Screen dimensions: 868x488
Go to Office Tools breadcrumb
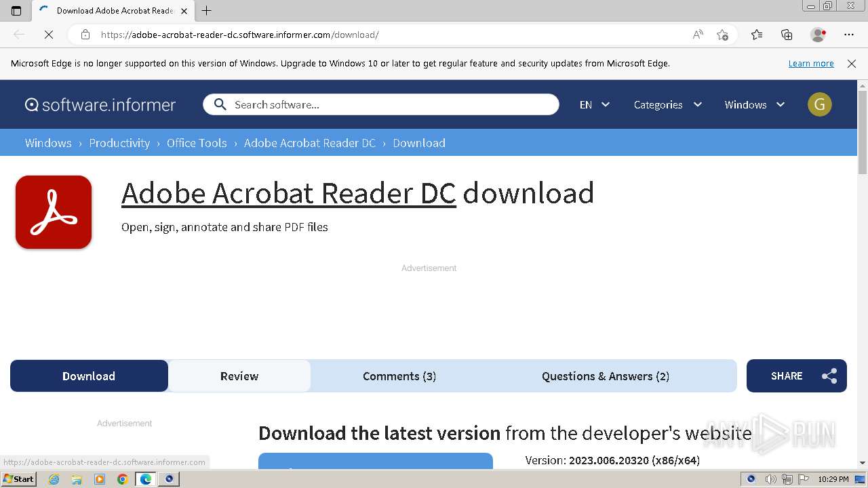tap(197, 143)
